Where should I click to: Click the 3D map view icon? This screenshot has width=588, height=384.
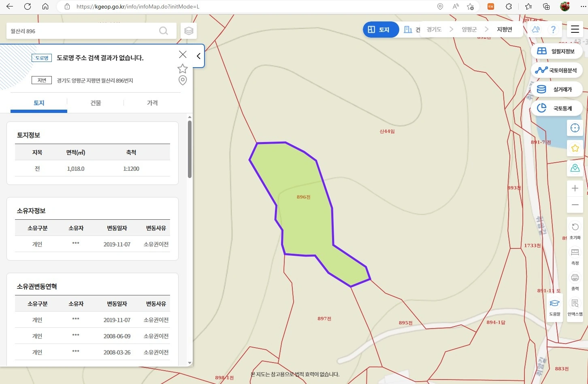tap(536, 30)
